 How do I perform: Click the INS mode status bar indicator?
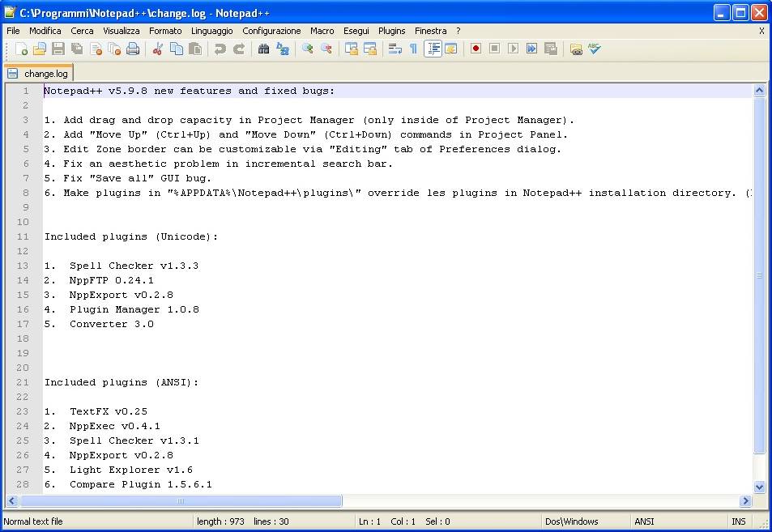739,521
